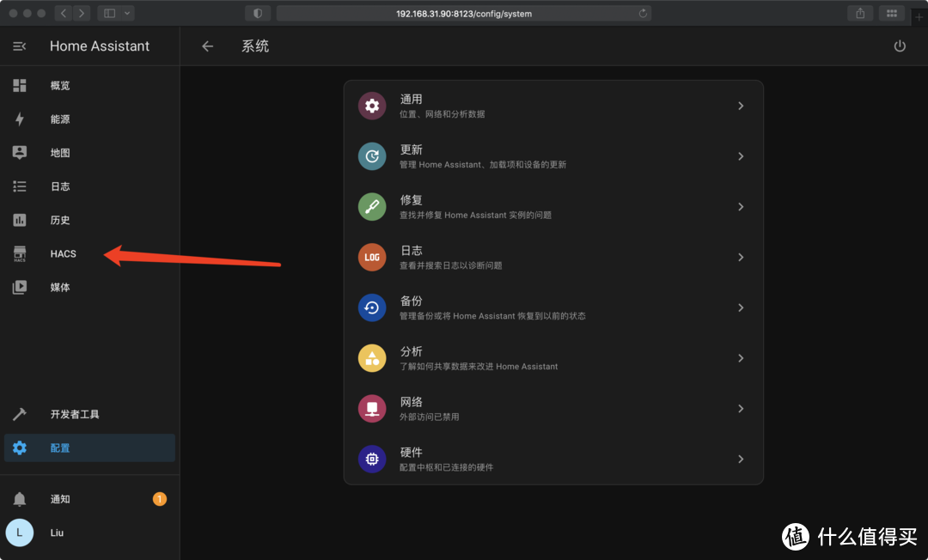Screen dimensions: 928x560
Task: Open the 地图 (Map) sidebar icon
Action: coord(19,152)
